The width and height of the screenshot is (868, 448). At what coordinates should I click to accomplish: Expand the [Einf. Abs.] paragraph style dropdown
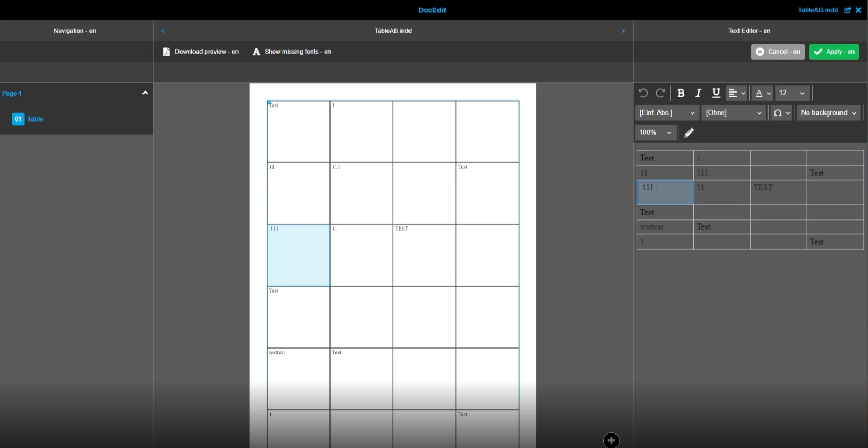click(666, 113)
